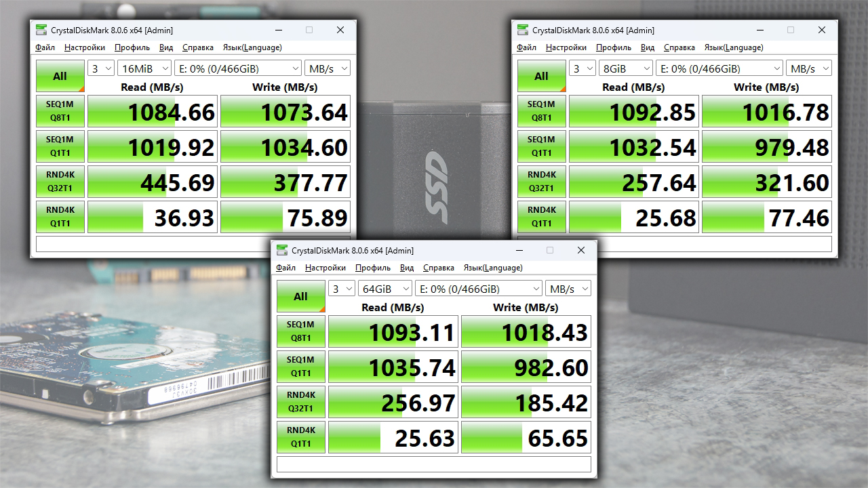
Task: Click the empty comment field in the 8GiB window
Action: [675, 244]
